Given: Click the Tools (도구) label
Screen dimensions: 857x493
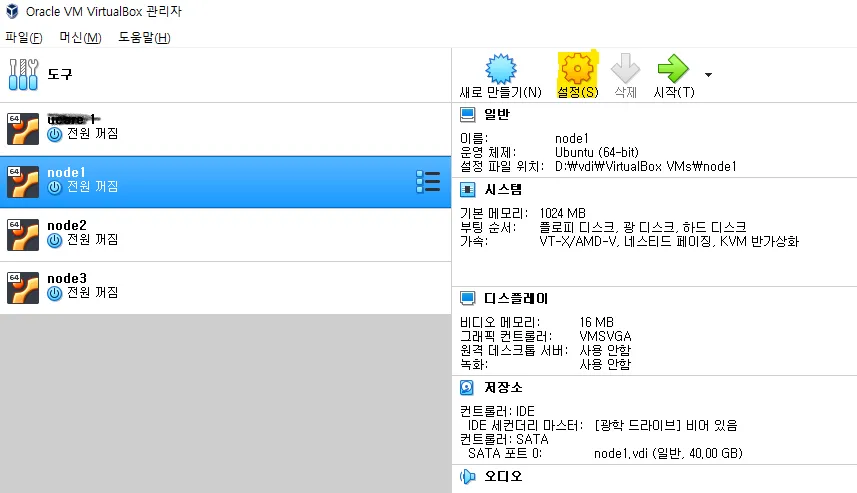Looking at the screenshot, I should (60, 74).
